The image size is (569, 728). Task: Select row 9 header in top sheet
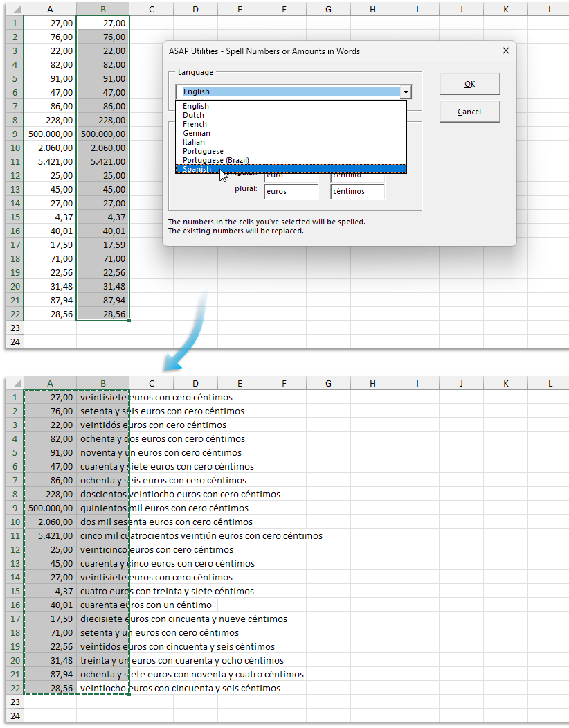click(15, 134)
